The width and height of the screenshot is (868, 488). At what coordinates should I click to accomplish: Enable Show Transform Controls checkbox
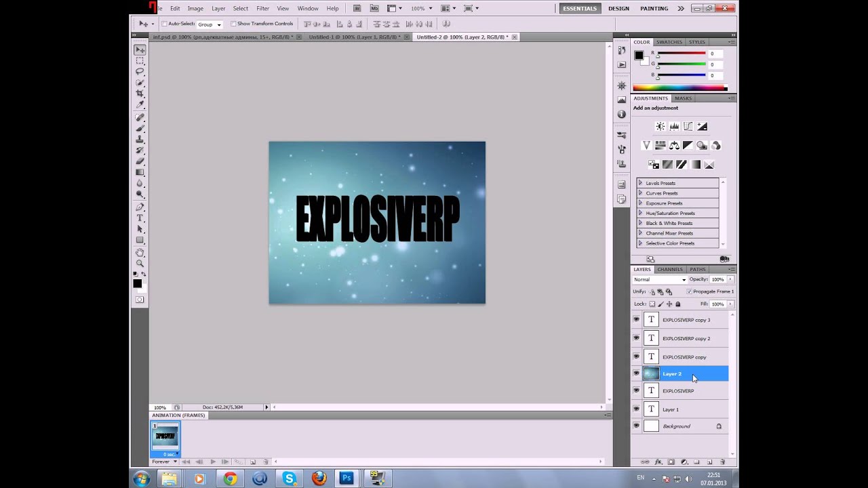[x=233, y=24]
